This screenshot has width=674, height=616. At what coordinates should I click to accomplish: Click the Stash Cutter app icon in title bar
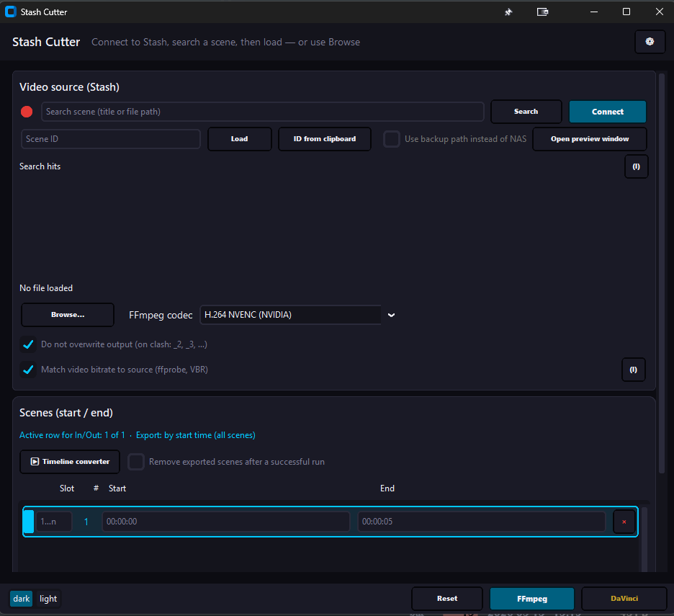pyautogui.click(x=10, y=12)
